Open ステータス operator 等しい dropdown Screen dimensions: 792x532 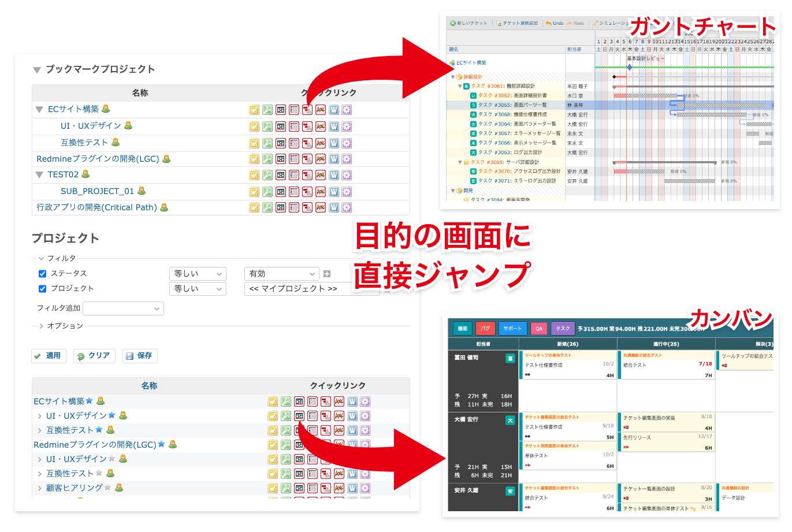[198, 274]
